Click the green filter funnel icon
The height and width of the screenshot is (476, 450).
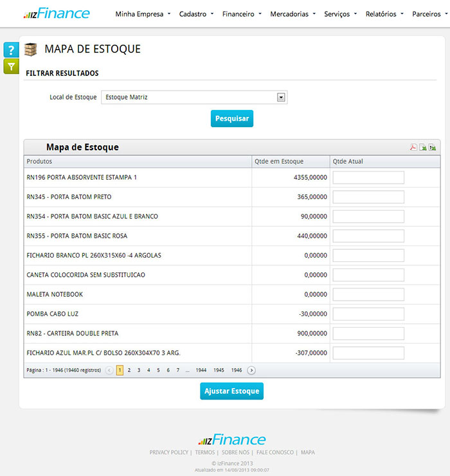(x=11, y=66)
